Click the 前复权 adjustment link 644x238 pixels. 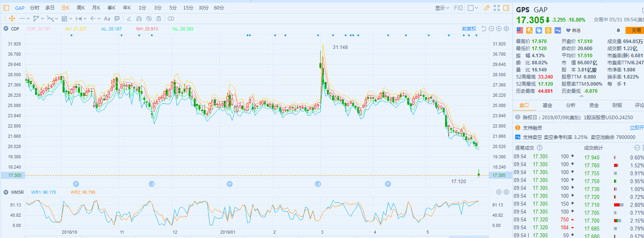tap(469, 29)
